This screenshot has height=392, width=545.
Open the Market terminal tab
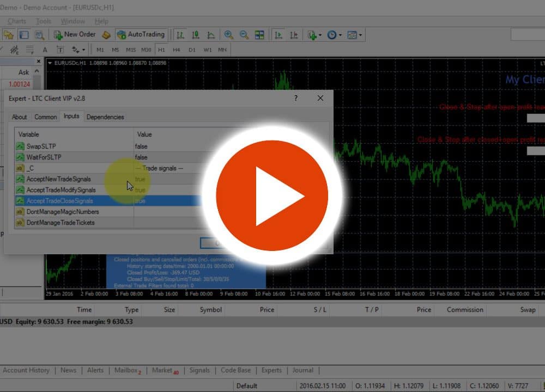point(165,370)
